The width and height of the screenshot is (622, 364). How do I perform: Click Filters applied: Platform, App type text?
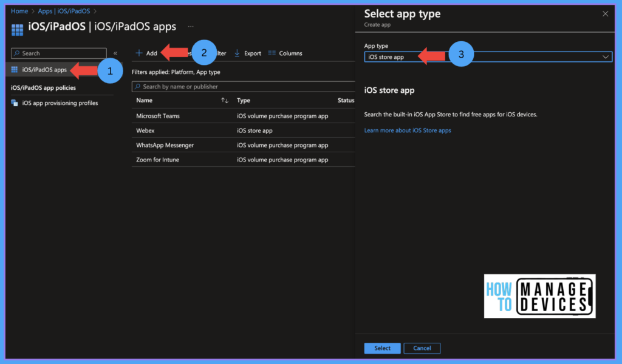tap(176, 72)
